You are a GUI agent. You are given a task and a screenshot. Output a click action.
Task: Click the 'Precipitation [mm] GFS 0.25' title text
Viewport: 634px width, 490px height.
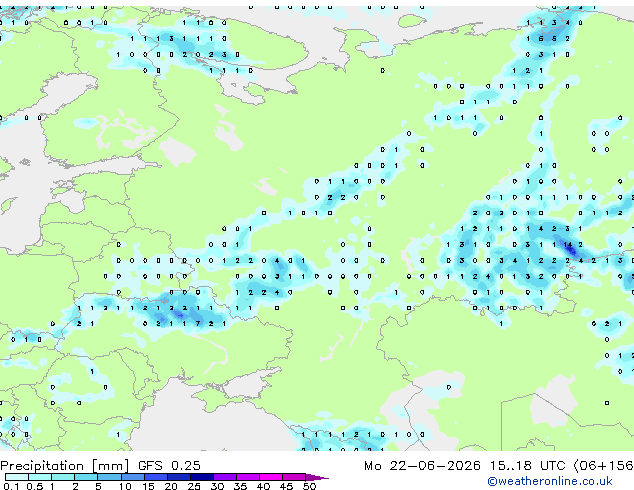point(100,466)
